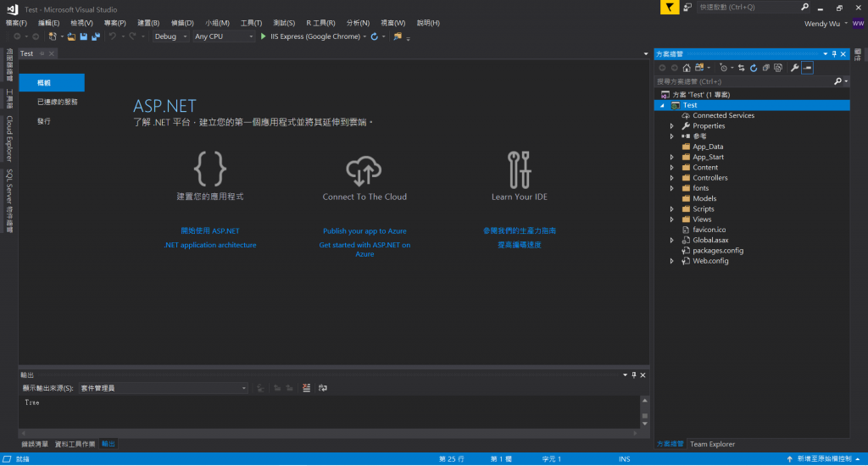
Task: Click 新增至原始檔控制 in status bar
Action: (x=824, y=459)
